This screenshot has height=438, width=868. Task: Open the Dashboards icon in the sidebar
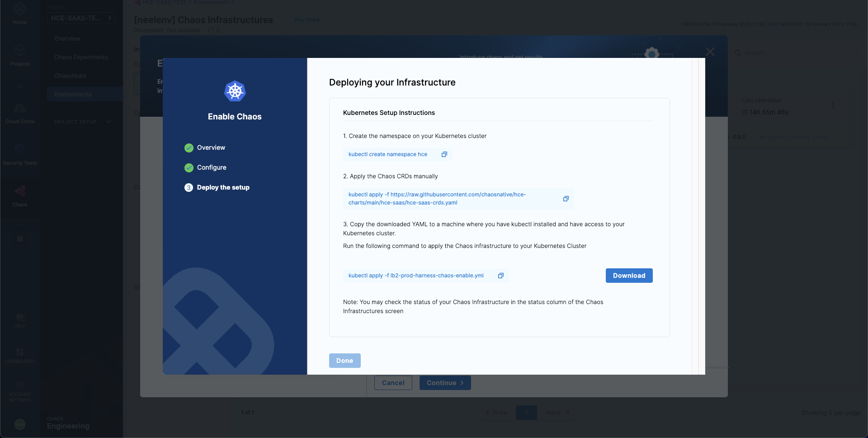[19, 353]
